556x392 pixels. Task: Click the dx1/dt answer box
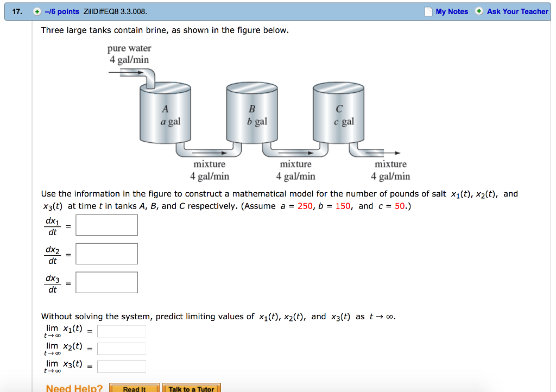point(106,224)
